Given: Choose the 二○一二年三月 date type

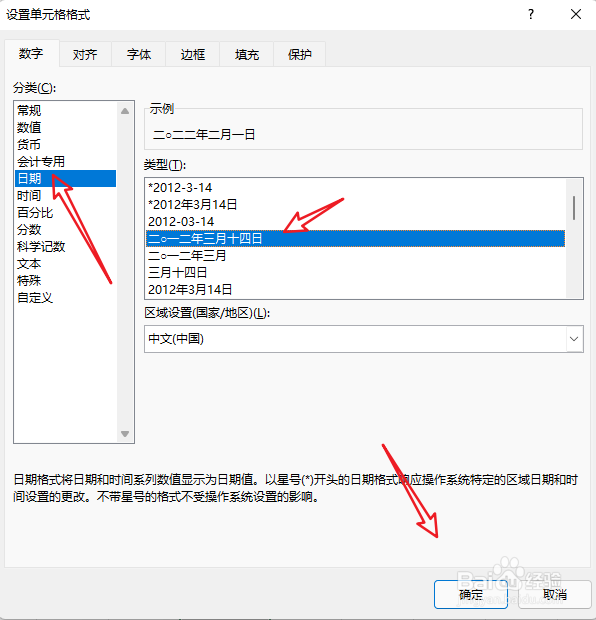Looking at the screenshot, I should click(356, 255).
